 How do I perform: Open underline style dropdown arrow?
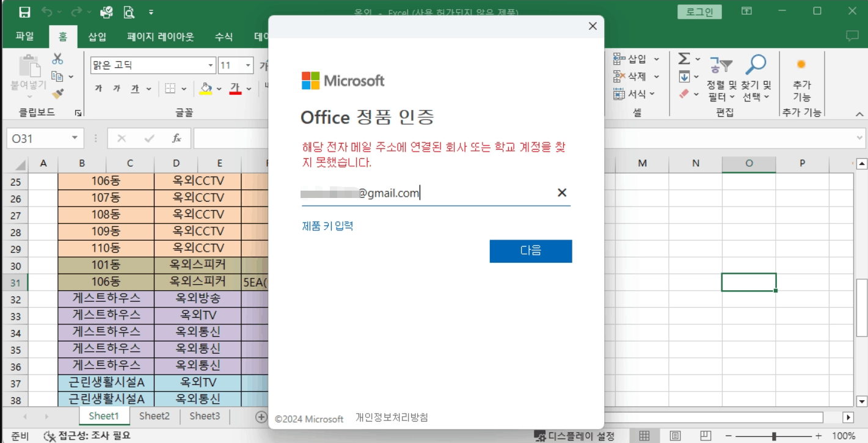coord(149,89)
